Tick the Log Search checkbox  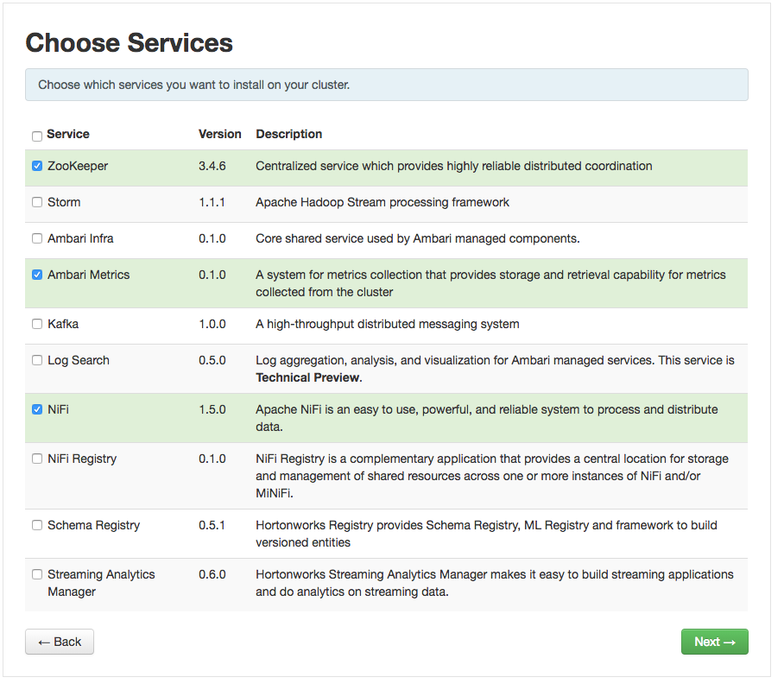[x=37, y=360]
